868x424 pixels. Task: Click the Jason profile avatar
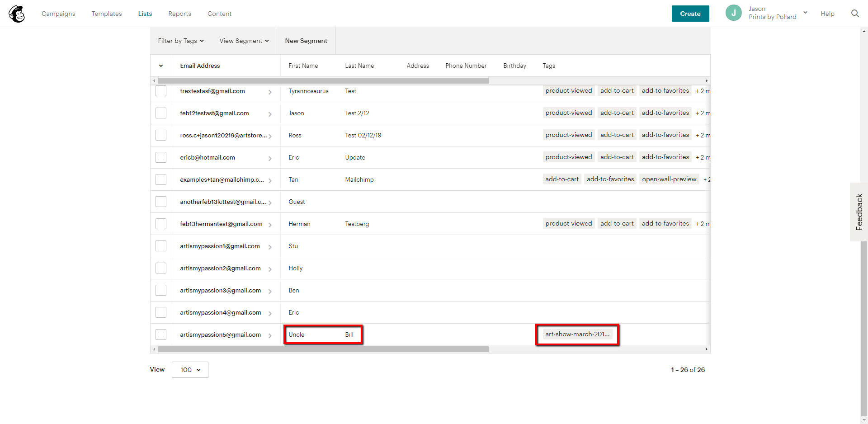point(733,13)
